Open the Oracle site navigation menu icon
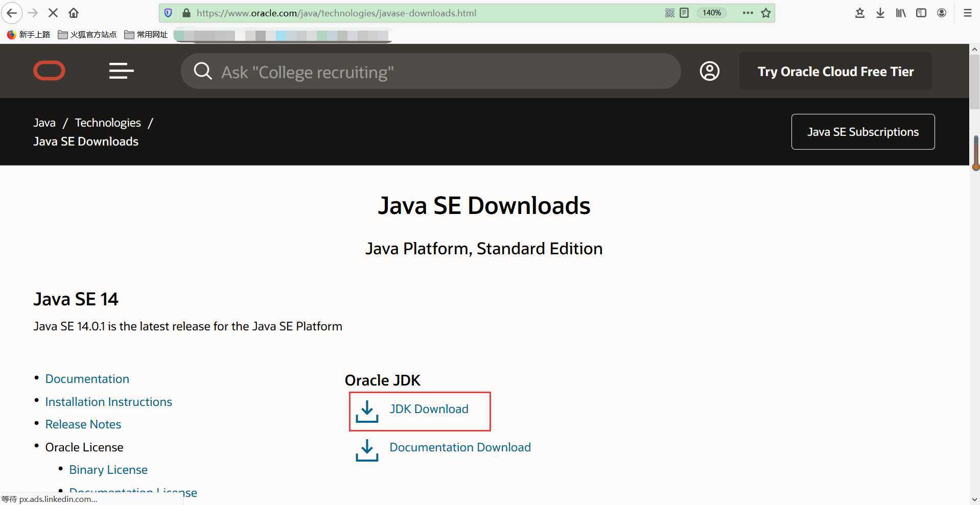Screen dimensions: 980x505 [x=121, y=70]
